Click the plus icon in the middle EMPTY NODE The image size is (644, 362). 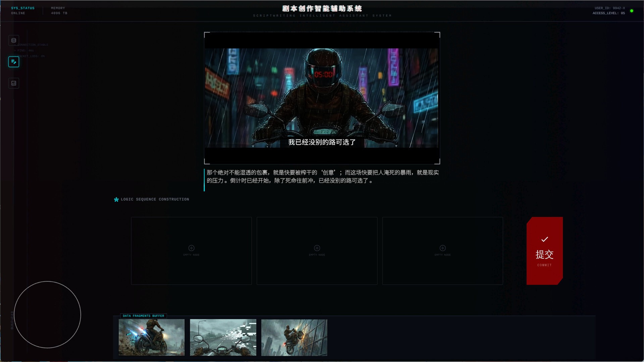click(x=317, y=248)
